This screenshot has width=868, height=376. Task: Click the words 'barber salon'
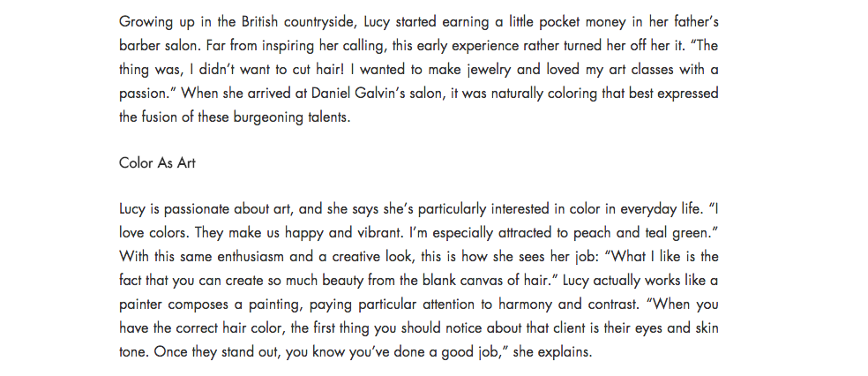coord(154,46)
